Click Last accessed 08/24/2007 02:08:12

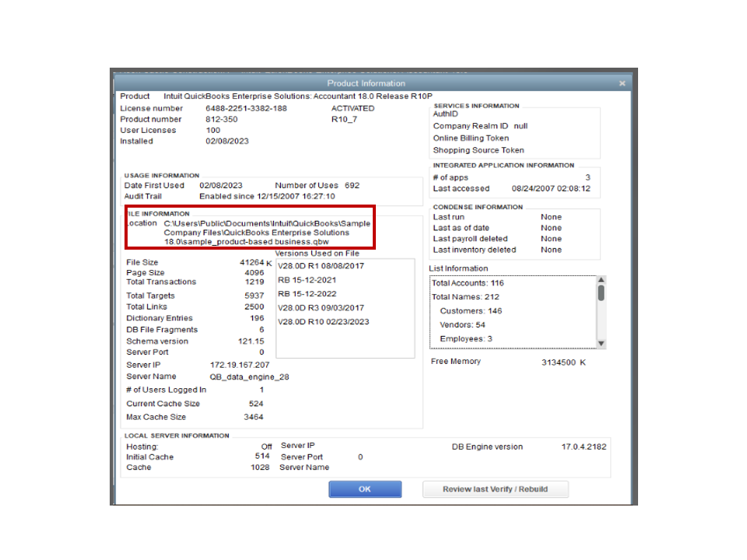pos(551,188)
